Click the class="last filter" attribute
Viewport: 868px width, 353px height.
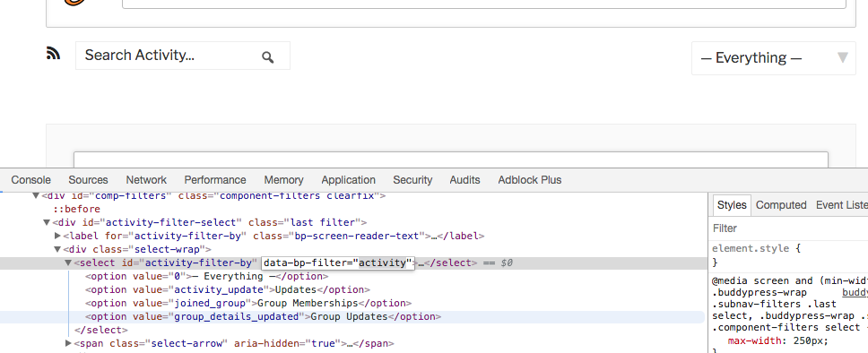[305, 222]
